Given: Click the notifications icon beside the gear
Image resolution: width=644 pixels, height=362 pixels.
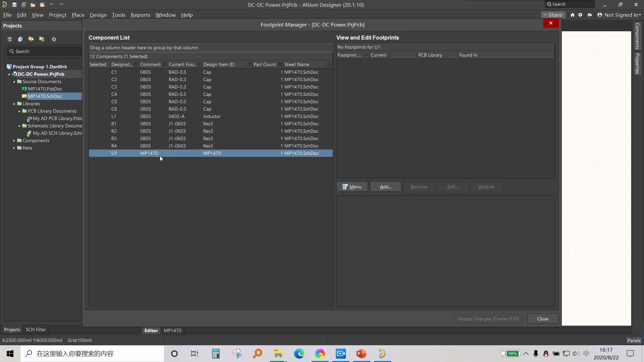Looking at the screenshot, I should [x=590, y=15].
